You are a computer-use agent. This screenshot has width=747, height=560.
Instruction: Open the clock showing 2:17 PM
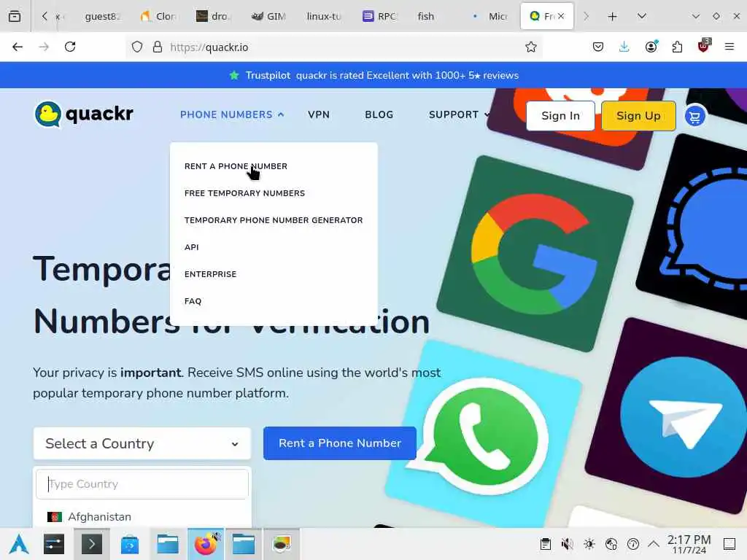click(689, 544)
